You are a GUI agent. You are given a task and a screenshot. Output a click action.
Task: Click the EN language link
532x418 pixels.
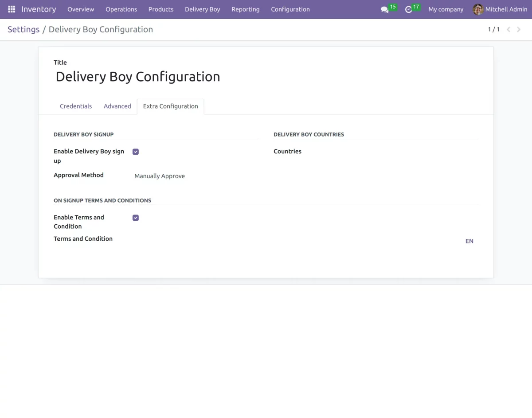click(469, 241)
